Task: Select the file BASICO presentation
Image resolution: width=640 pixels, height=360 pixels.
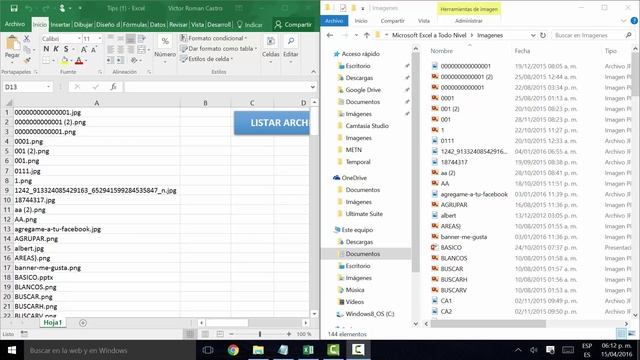Action: [451, 247]
